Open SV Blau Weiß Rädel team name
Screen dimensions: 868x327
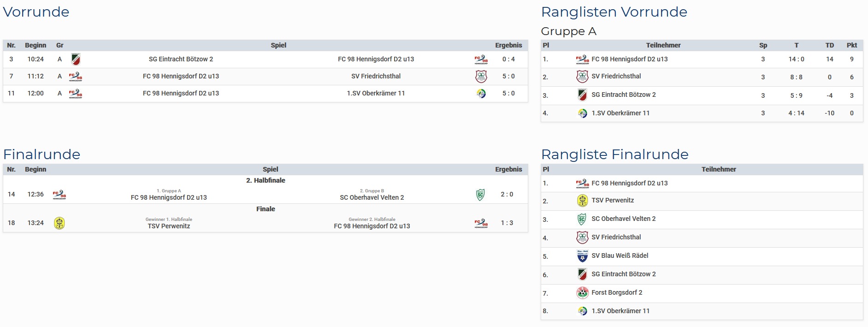click(x=620, y=256)
